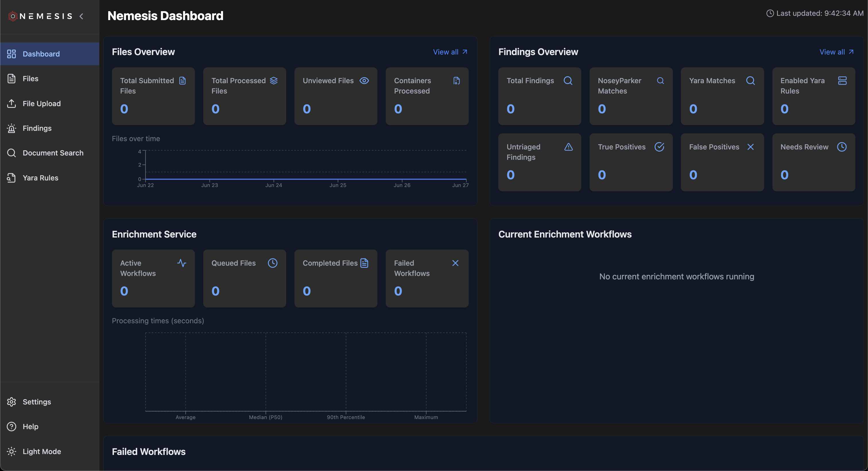Click the True Positives checkmark icon

(659, 147)
